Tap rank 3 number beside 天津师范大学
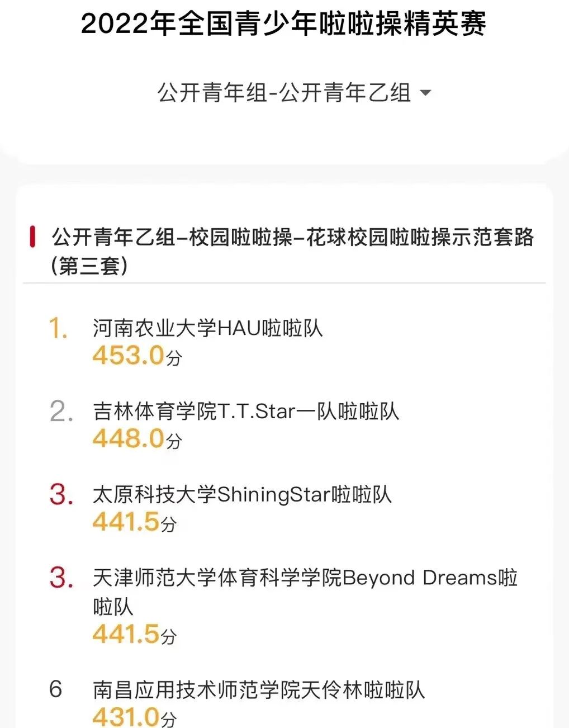This screenshot has height=728, width=569. [61, 578]
